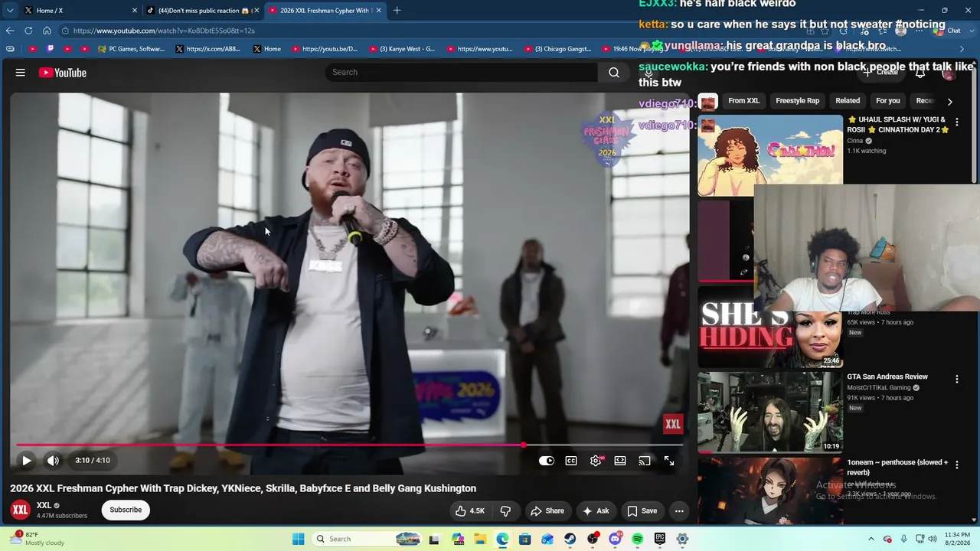Open OBS Studio from the taskbar
This screenshot has width=980, height=551.
[593, 539]
